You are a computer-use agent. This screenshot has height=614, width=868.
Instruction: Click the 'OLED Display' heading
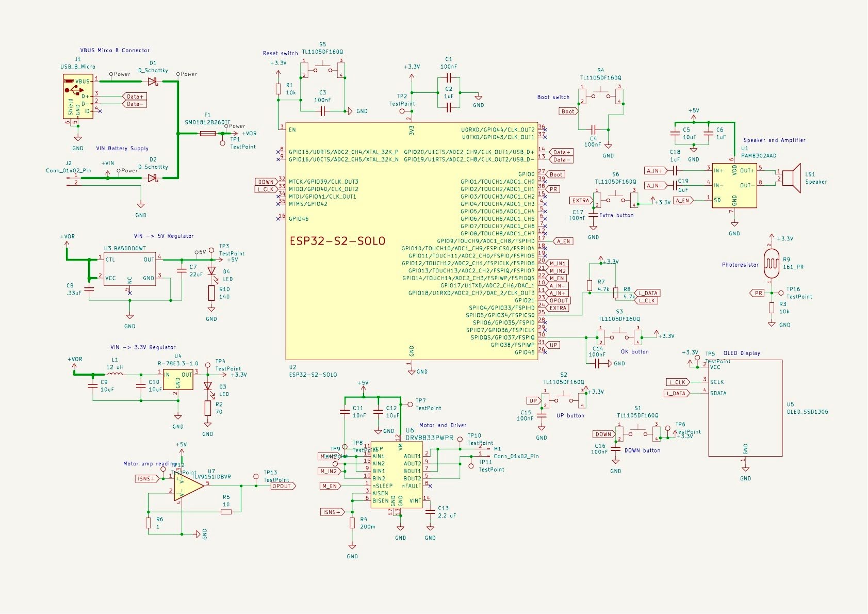pos(742,353)
